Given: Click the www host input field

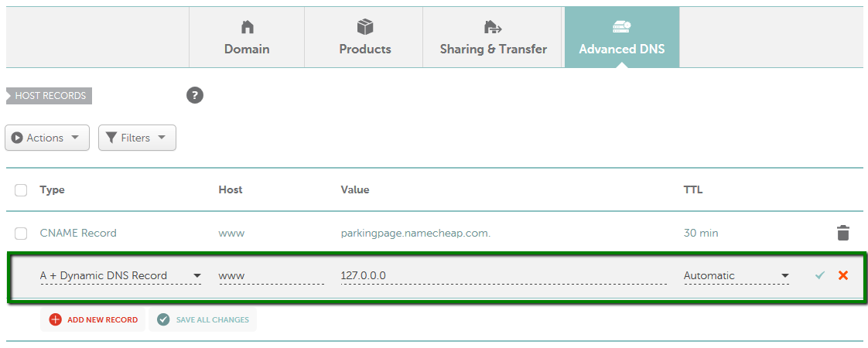Looking at the screenshot, I should pyautogui.click(x=272, y=275).
